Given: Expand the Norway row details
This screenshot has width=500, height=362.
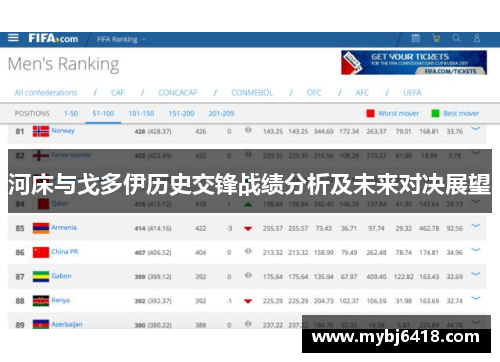Looking at the screenshot, I should tap(476, 129).
